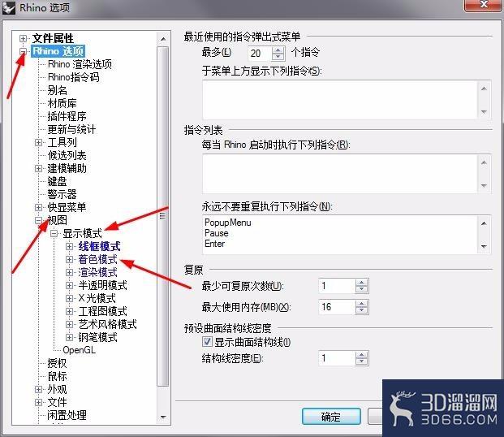Viewport: 504px width, 437px height.
Task: Open the 别名 settings page
Action: [x=57, y=90]
